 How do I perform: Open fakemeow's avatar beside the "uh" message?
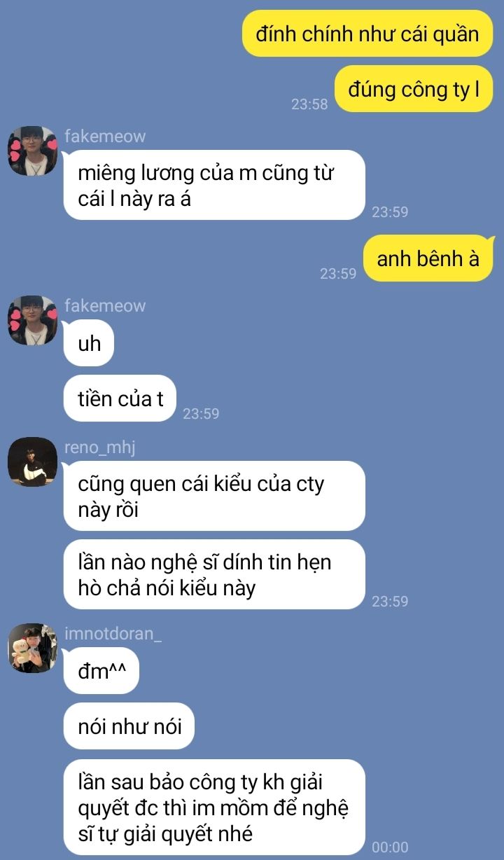pyautogui.click(x=32, y=321)
